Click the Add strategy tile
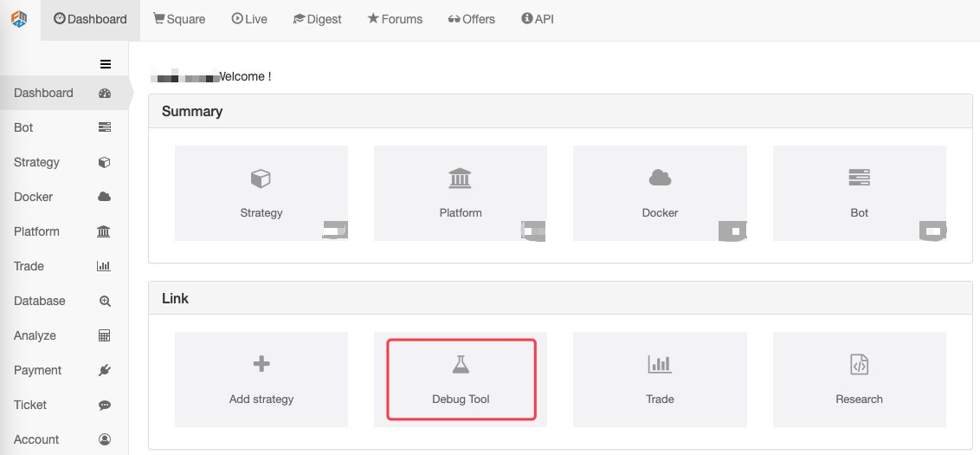980x455 pixels. tap(261, 380)
